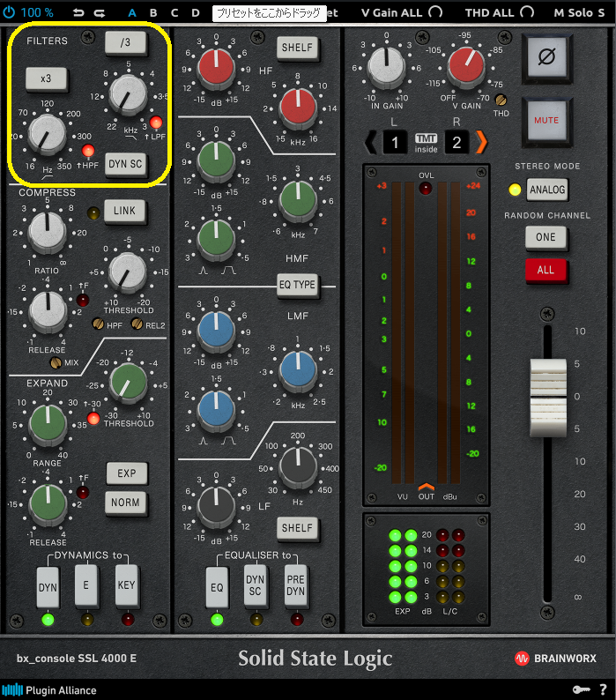
Task: Click the V Gain ALL knob icon
Action: (435, 12)
